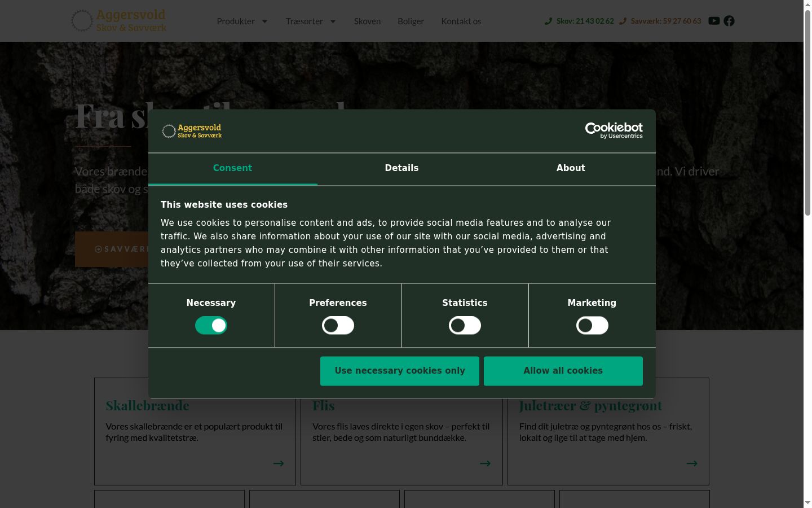Switch to the Consent tab
The image size is (812, 508).
233,169
